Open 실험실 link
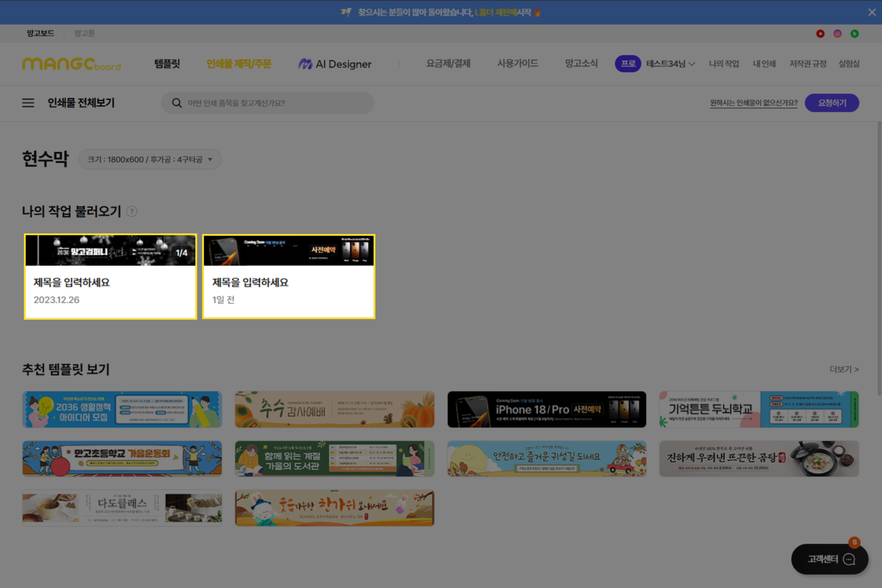The height and width of the screenshot is (588, 882). coord(849,64)
